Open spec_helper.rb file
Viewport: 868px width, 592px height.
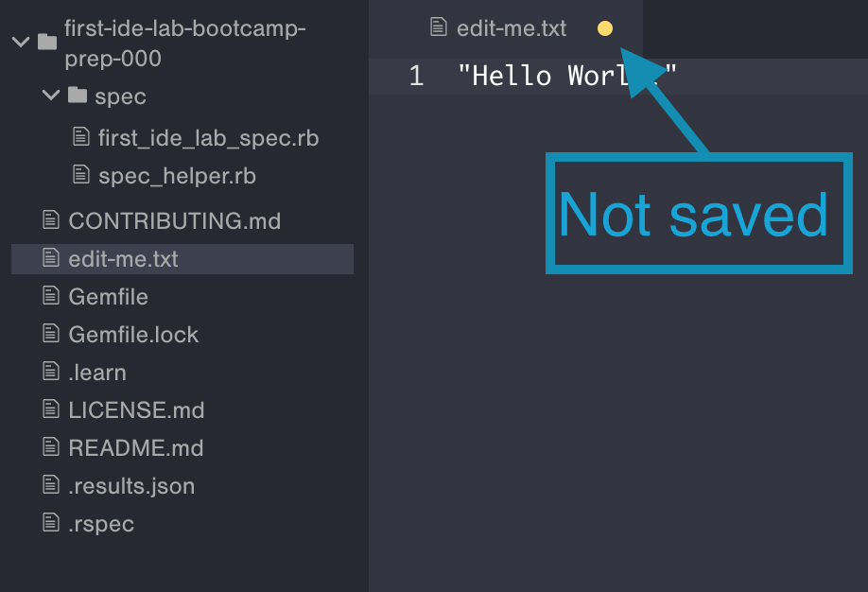tap(177, 176)
